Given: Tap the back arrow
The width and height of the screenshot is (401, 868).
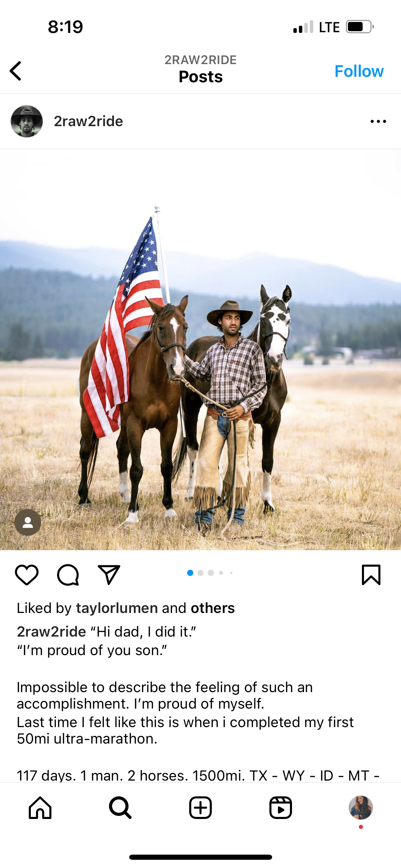Looking at the screenshot, I should [15, 71].
